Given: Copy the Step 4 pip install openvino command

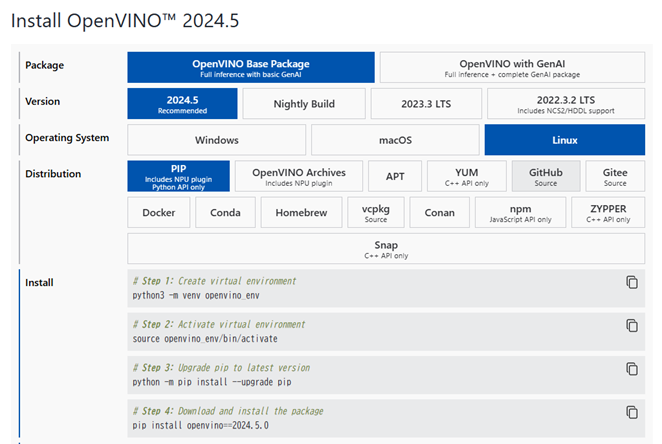Looking at the screenshot, I should pos(632,412).
